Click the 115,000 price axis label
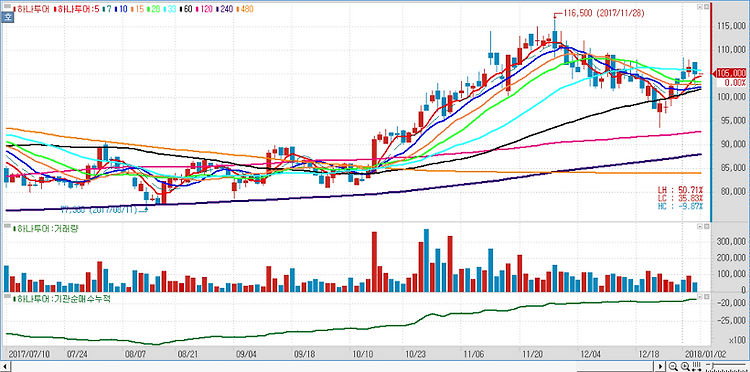The height and width of the screenshot is (372, 750). pos(732,26)
